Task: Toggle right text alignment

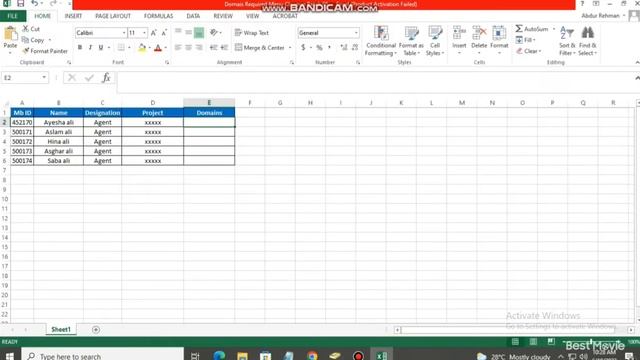Action: click(199, 48)
